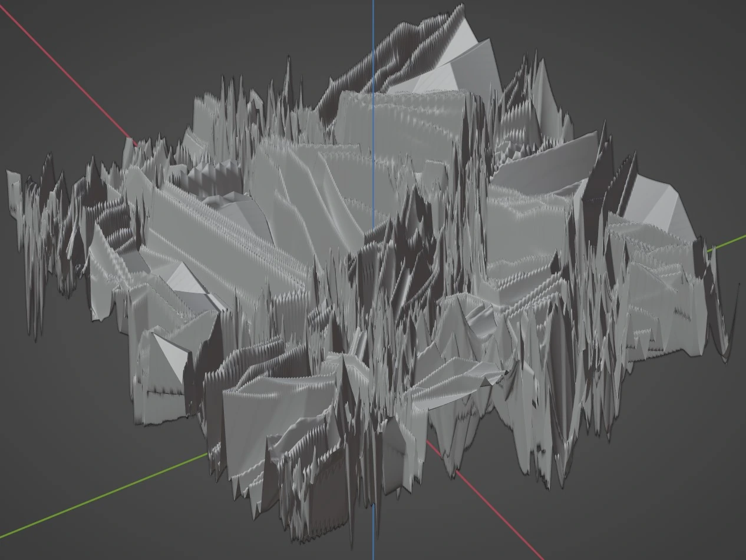
Task: Click the green Y axis segment at right edge
Action: [728, 241]
